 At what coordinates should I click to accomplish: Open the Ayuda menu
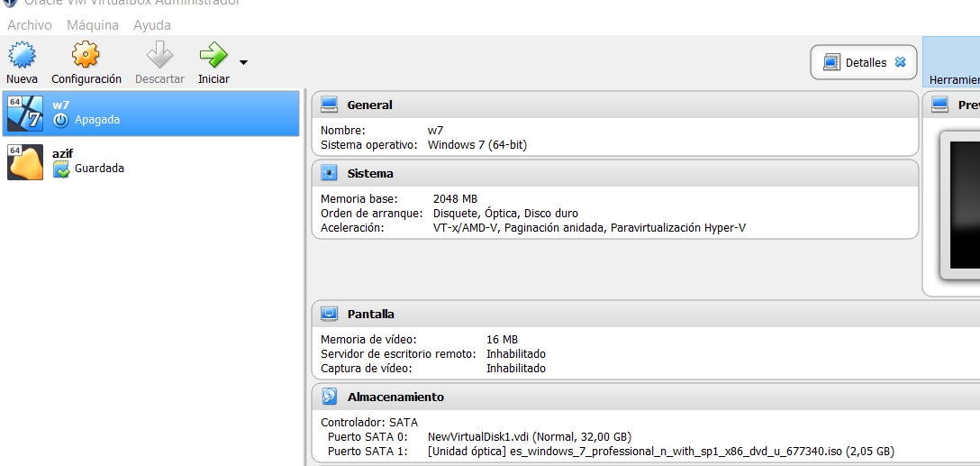click(x=152, y=25)
